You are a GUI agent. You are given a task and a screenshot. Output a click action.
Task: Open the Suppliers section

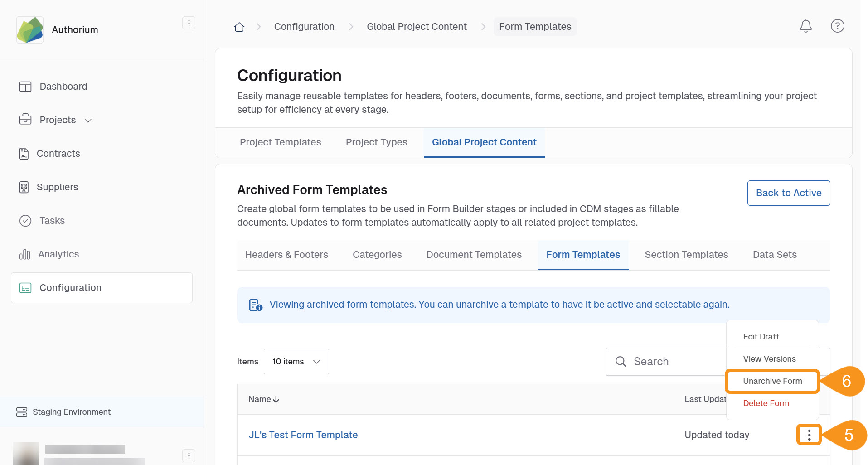[x=57, y=187]
